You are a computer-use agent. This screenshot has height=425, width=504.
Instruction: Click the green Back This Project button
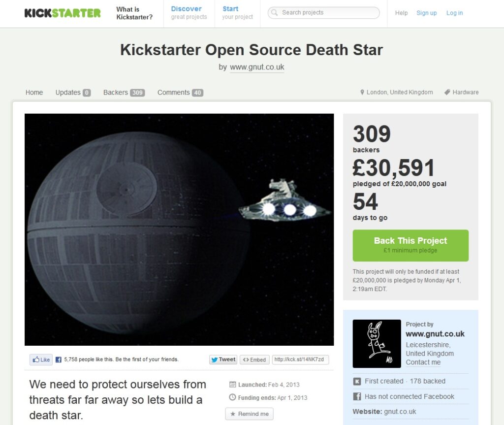click(x=410, y=245)
